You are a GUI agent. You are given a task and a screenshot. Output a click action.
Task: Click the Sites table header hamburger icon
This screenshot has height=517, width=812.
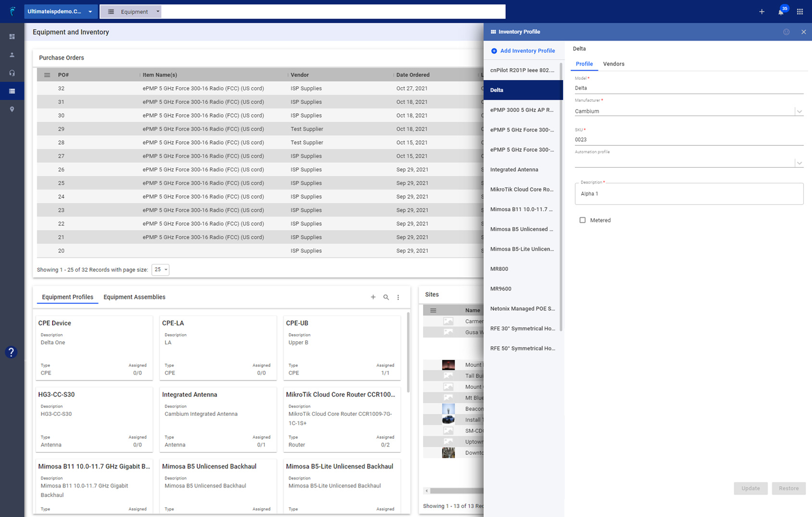pos(433,310)
